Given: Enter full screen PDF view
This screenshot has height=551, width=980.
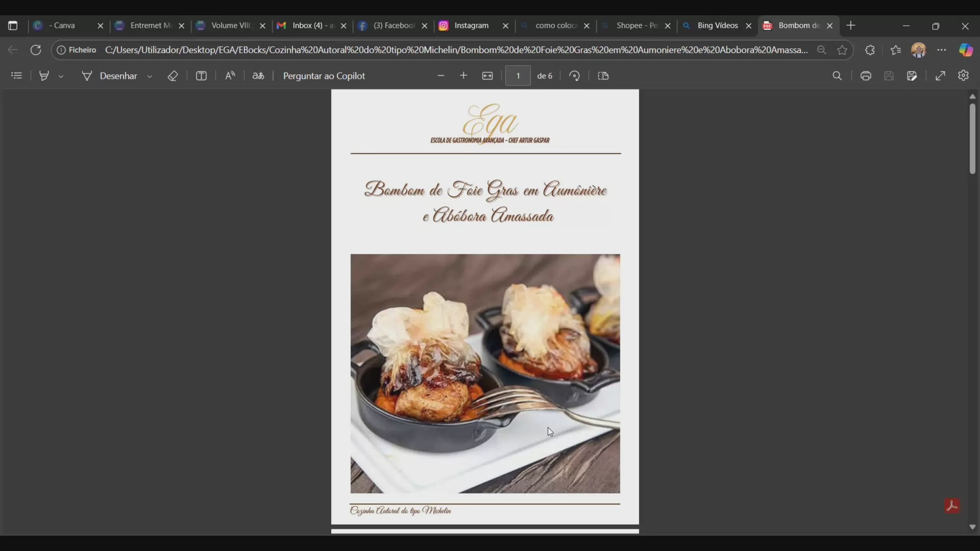Looking at the screenshot, I should [x=940, y=75].
